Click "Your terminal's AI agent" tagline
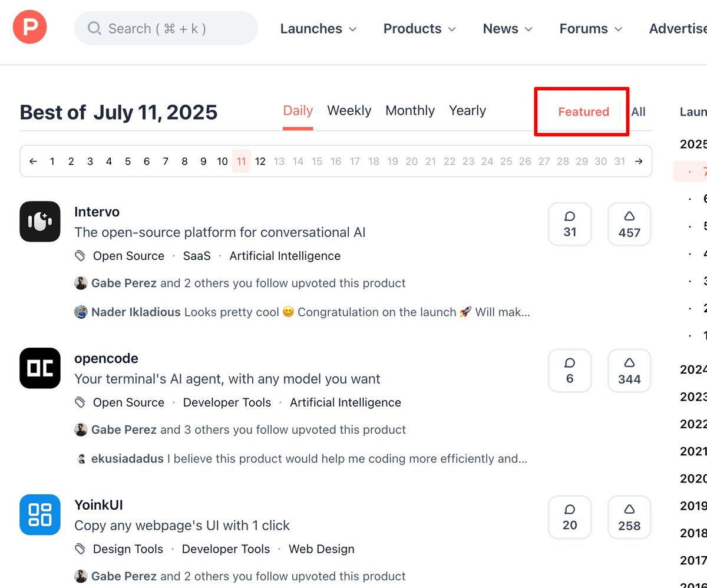Viewport: 707px width, 588px height. coord(227,379)
